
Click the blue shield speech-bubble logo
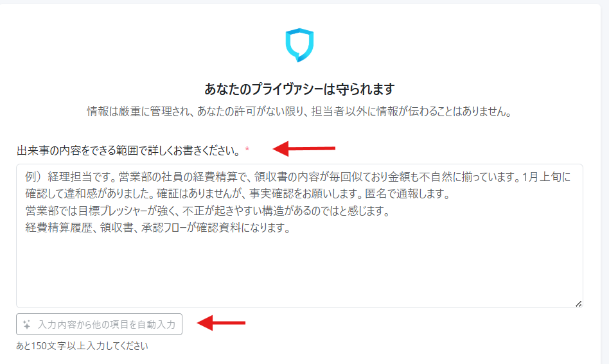pos(299,45)
